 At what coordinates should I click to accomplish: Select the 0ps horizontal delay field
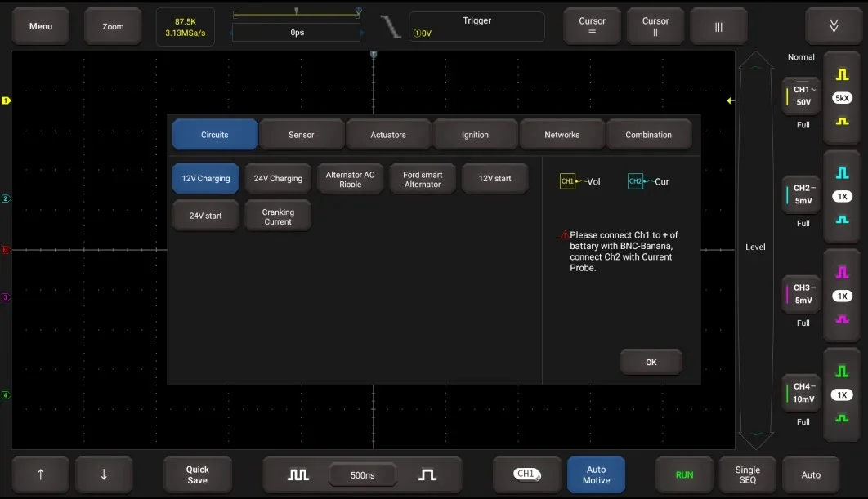pos(297,33)
